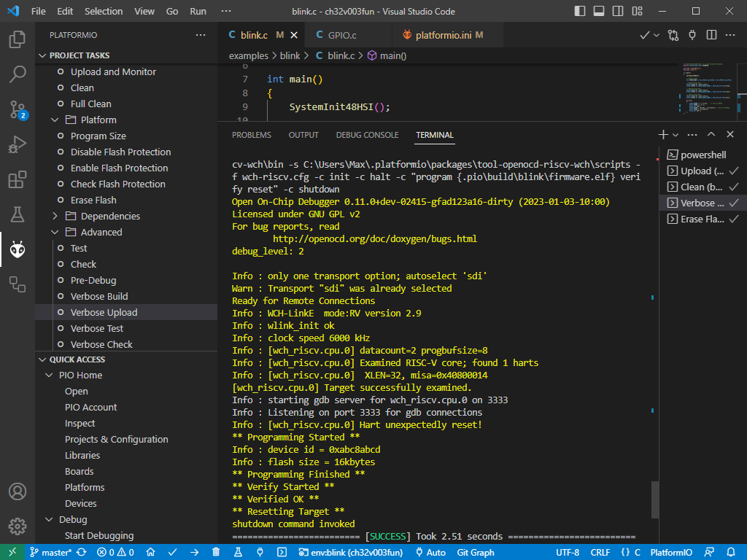The image size is (747, 560).
Task: Open the Selection menu
Action: tap(104, 12)
